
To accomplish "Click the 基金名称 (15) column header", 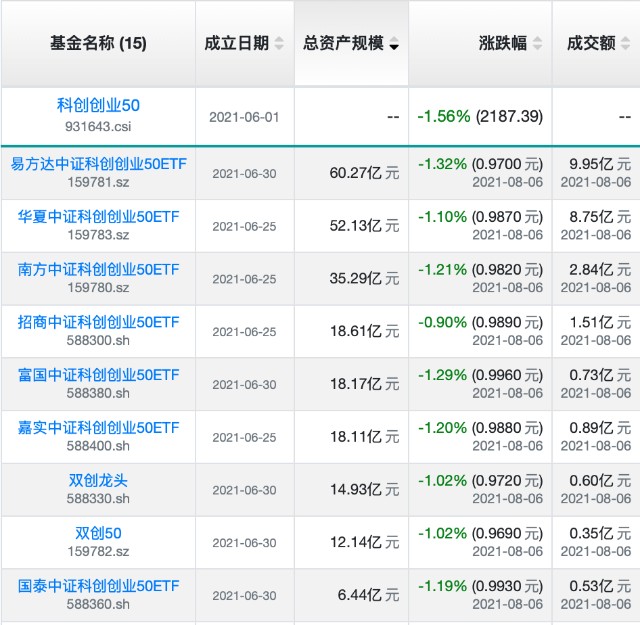I will [98, 43].
